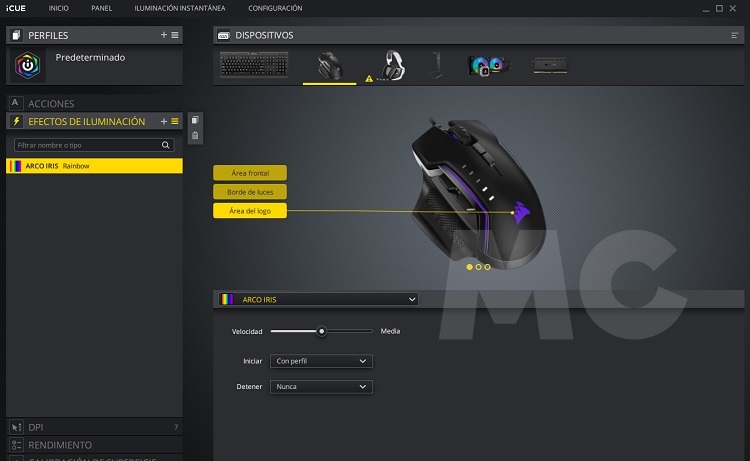Open the Iluminación Instantánea tab
The height and width of the screenshot is (461, 750).
click(180, 8)
